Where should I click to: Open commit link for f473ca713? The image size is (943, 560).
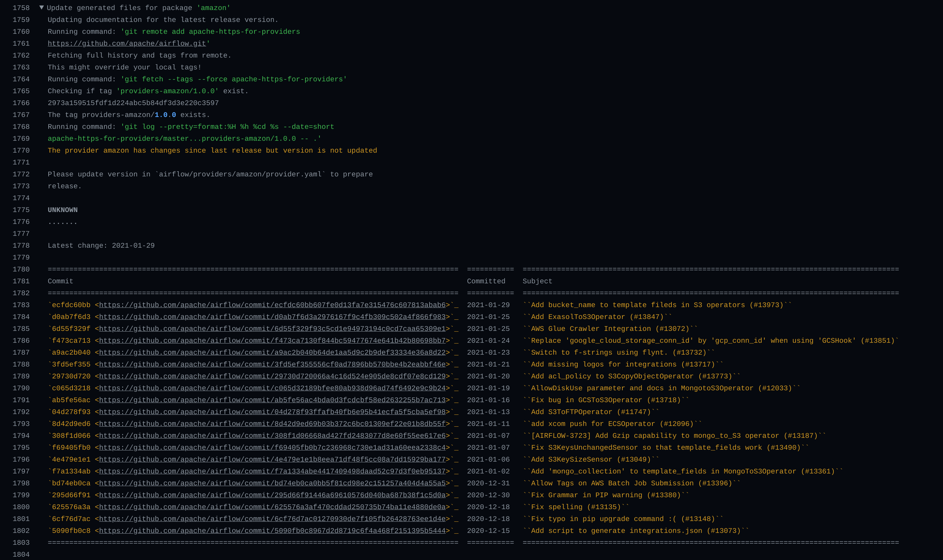coord(272,341)
